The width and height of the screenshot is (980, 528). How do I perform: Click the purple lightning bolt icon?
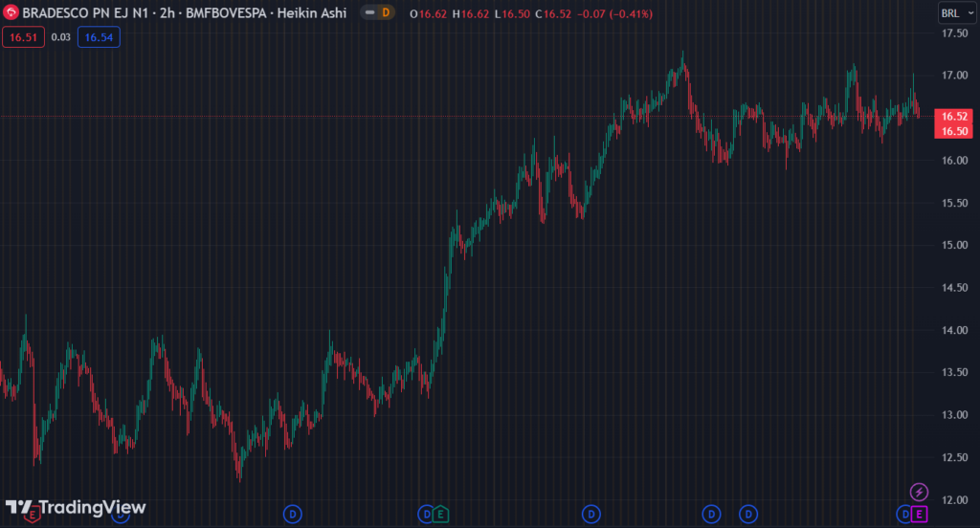(919, 492)
